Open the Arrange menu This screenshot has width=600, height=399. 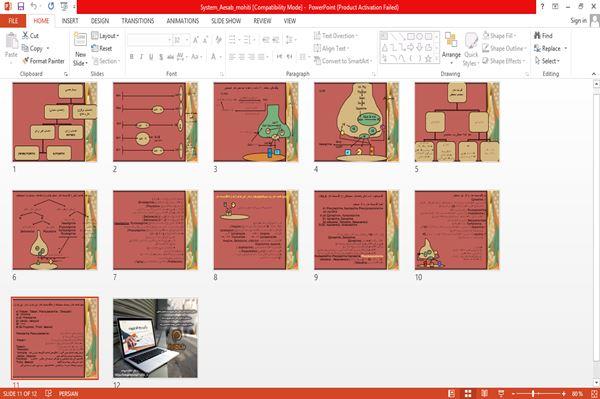(x=451, y=49)
